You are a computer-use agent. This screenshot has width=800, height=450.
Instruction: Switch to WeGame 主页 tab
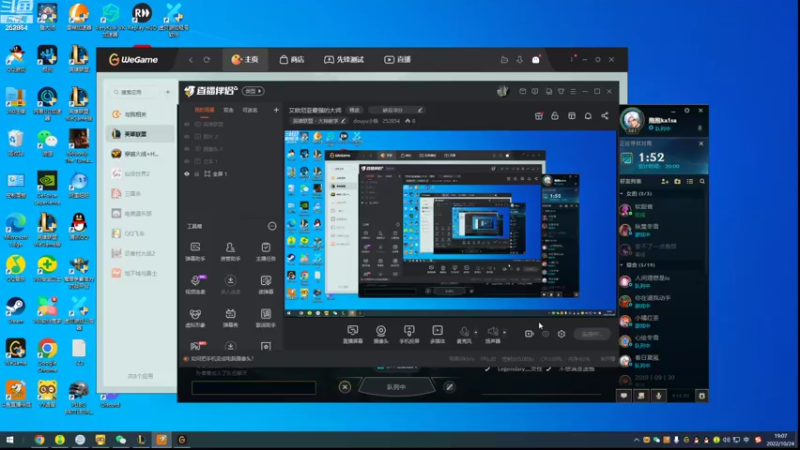[245, 60]
